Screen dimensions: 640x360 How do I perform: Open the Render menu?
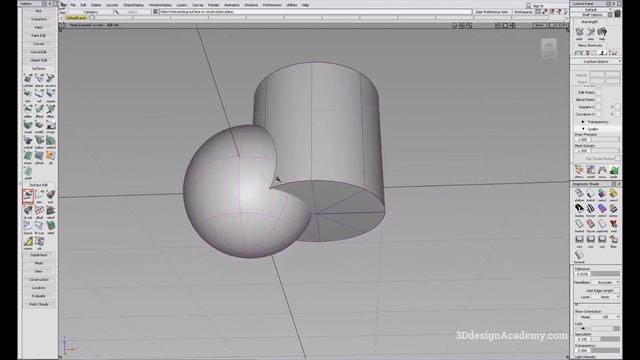click(x=213, y=5)
